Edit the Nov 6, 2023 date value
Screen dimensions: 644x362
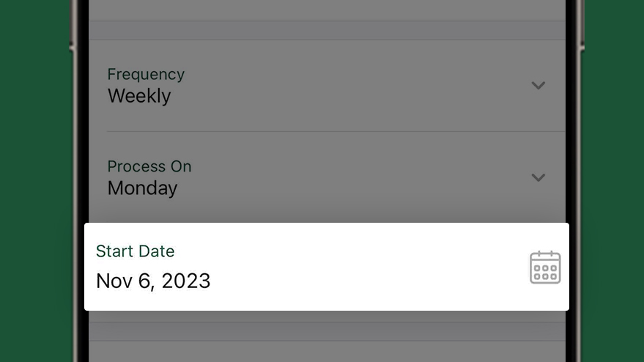[x=153, y=281]
